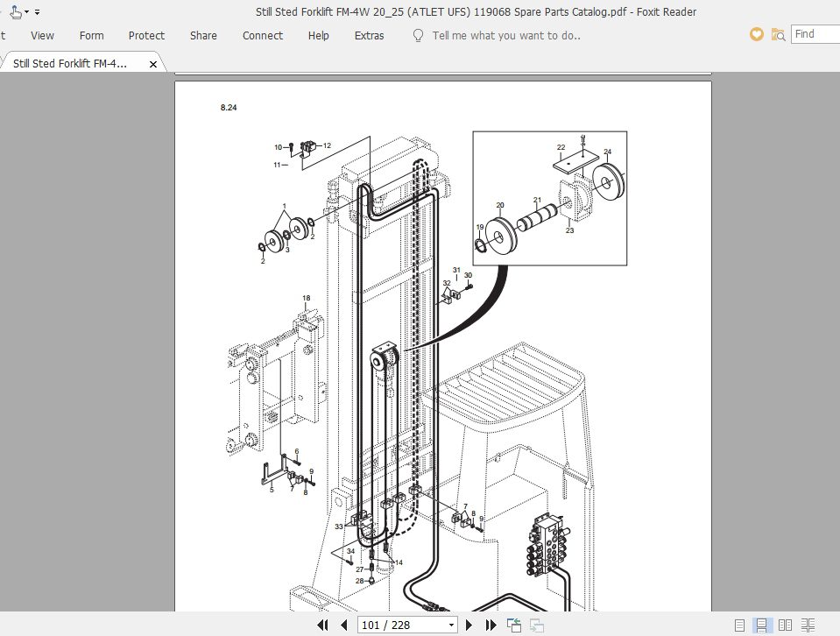Image resolution: width=840 pixels, height=636 pixels.
Task: Click the 'Tell me what you want to do' field
Action: (x=506, y=35)
